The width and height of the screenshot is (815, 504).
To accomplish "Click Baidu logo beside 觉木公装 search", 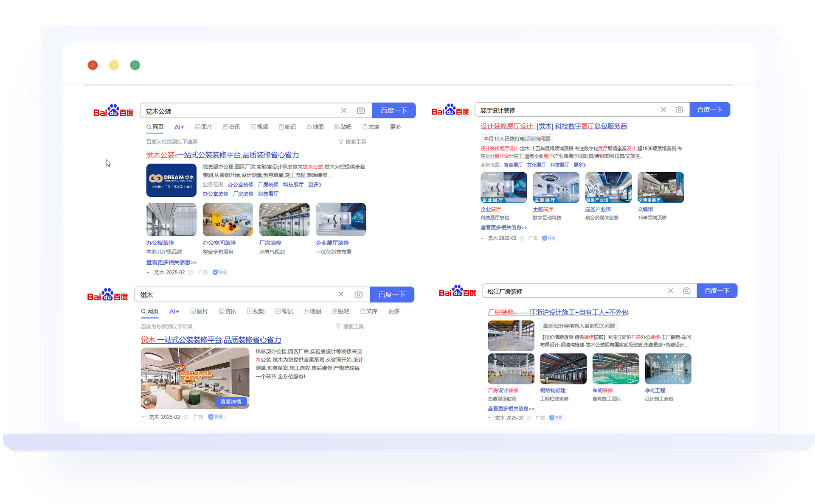I will click(113, 111).
